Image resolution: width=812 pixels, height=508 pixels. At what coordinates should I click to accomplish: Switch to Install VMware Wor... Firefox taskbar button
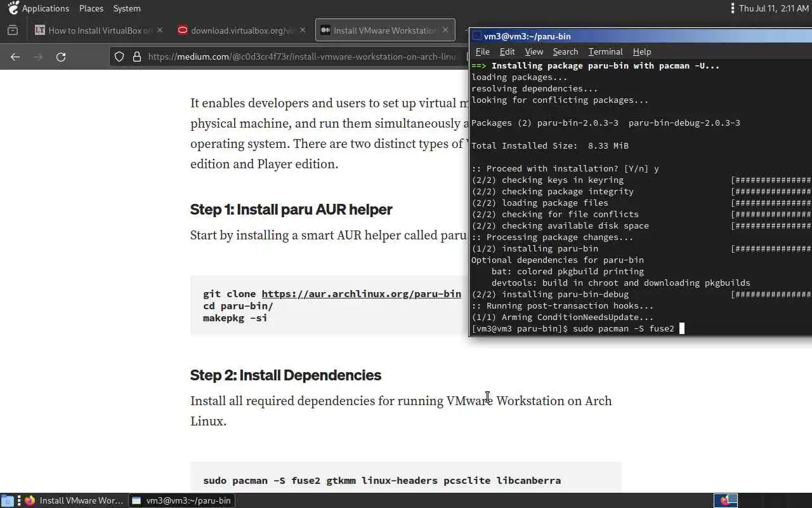75,500
